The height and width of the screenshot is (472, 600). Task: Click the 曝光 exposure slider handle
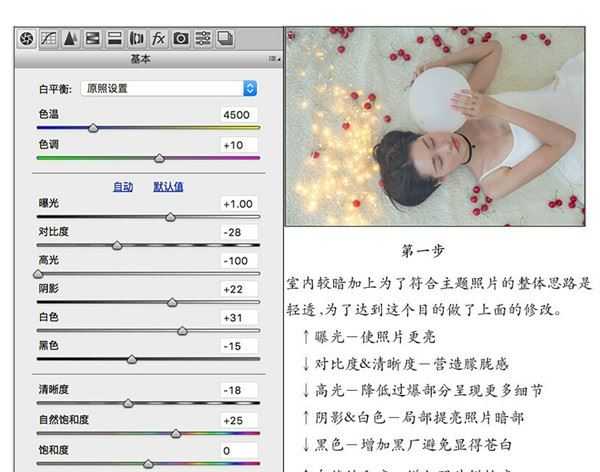click(170, 216)
